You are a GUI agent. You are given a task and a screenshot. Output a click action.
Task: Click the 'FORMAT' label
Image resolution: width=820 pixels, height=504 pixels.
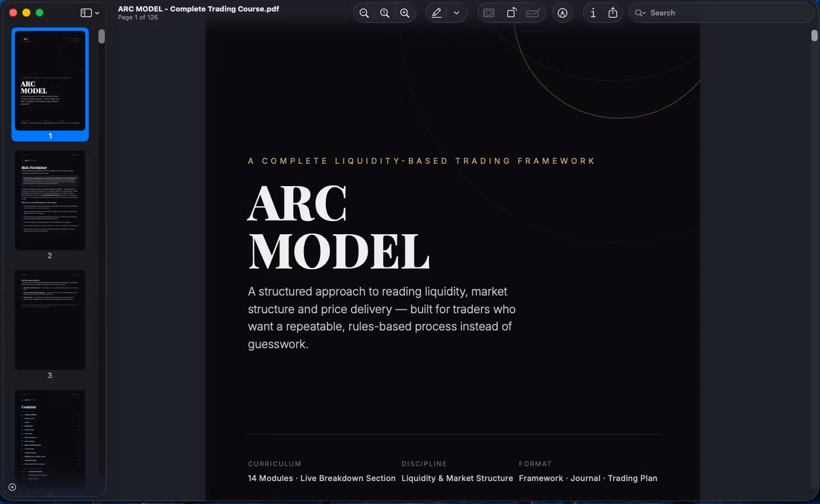click(x=535, y=464)
